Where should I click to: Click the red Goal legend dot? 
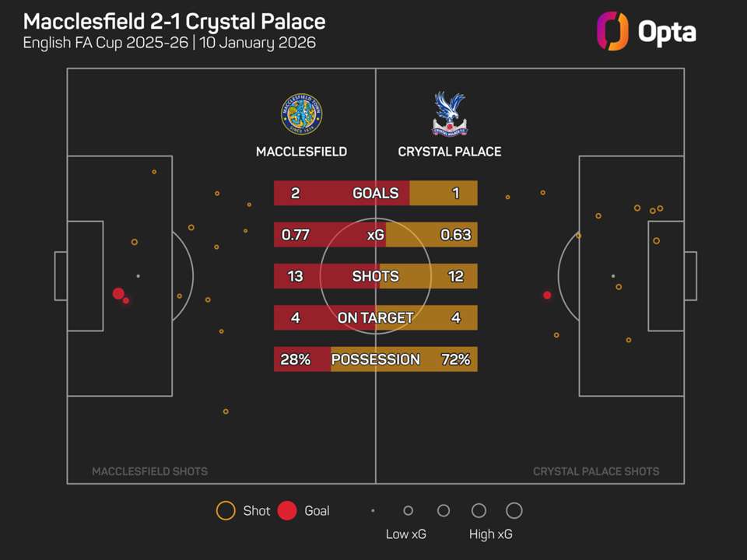point(287,511)
